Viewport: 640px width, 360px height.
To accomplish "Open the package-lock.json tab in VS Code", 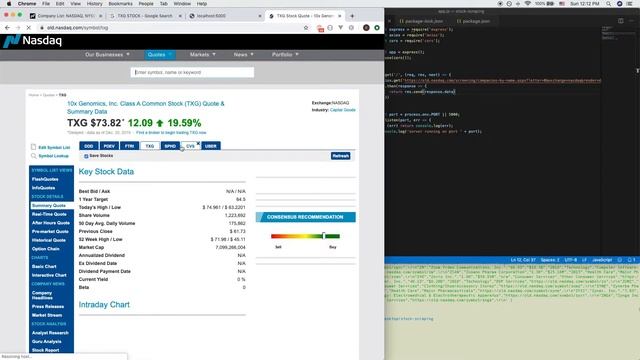I will point(421,21).
